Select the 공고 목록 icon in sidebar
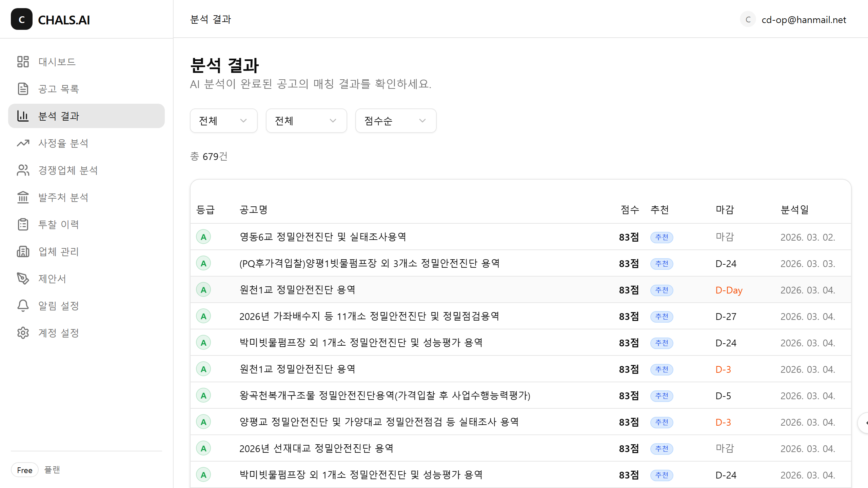868x488 pixels. [x=23, y=89]
